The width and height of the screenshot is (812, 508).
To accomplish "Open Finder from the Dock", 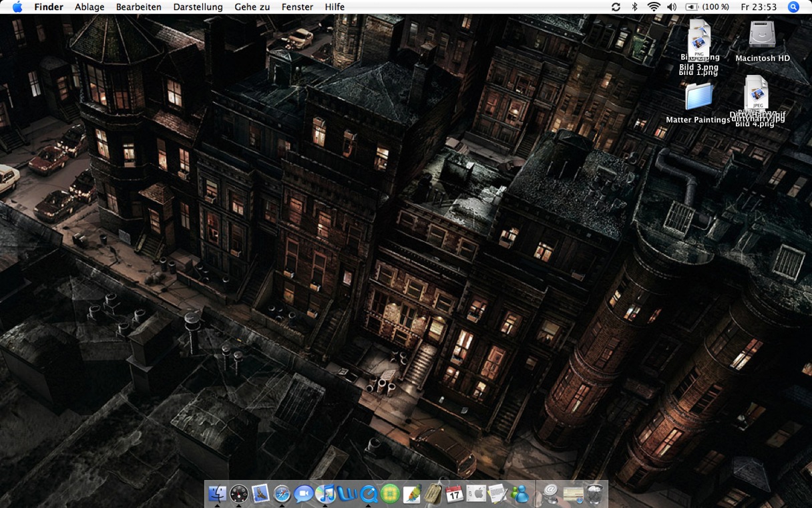I will tap(218, 493).
